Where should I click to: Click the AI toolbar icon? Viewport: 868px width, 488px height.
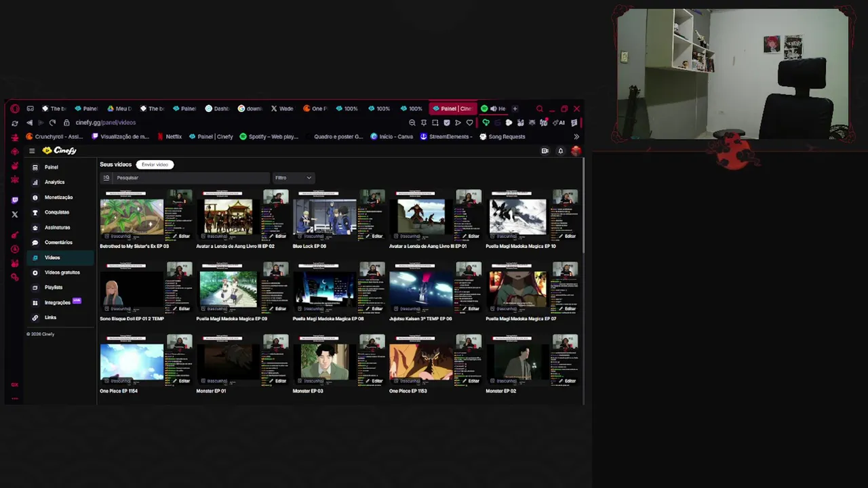[559, 123]
